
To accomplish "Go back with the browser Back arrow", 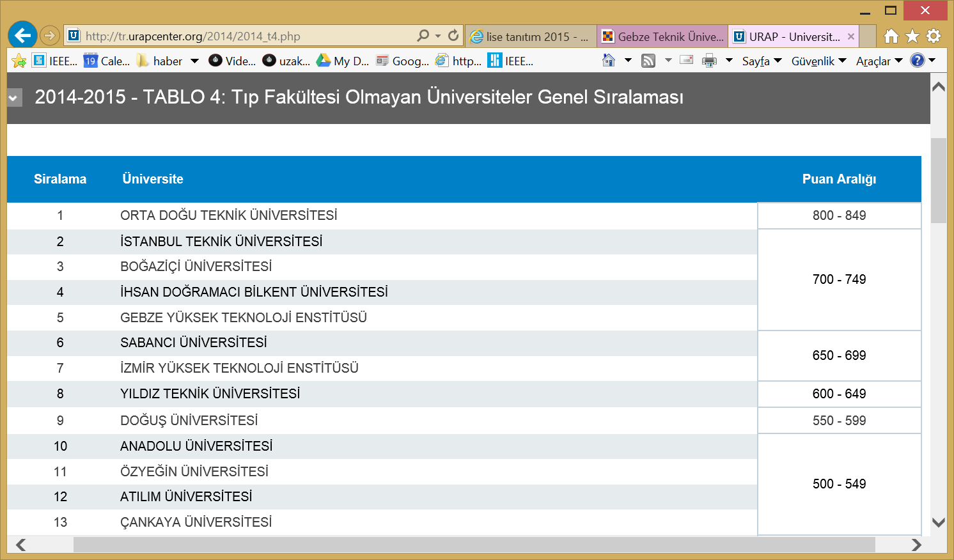I will (x=22, y=35).
